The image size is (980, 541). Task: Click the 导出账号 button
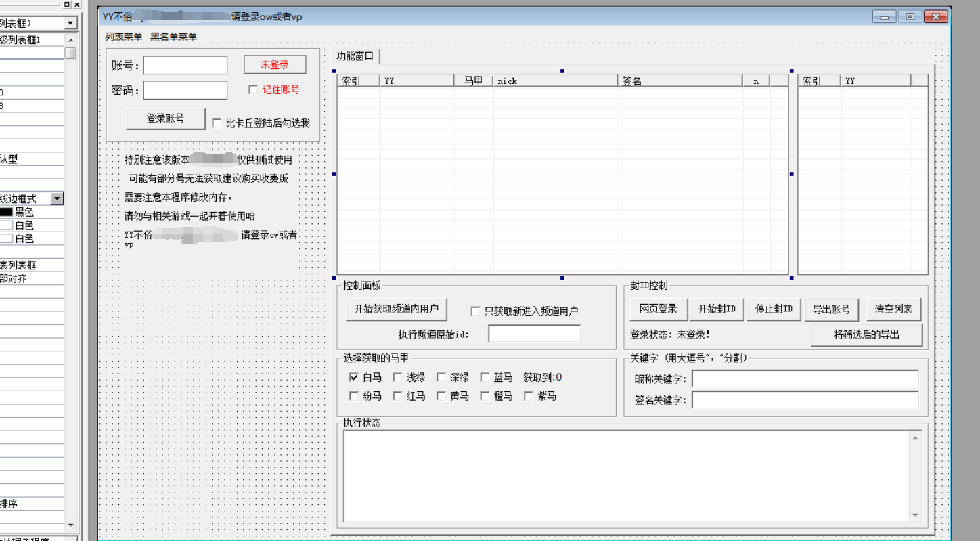pyautogui.click(x=831, y=309)
